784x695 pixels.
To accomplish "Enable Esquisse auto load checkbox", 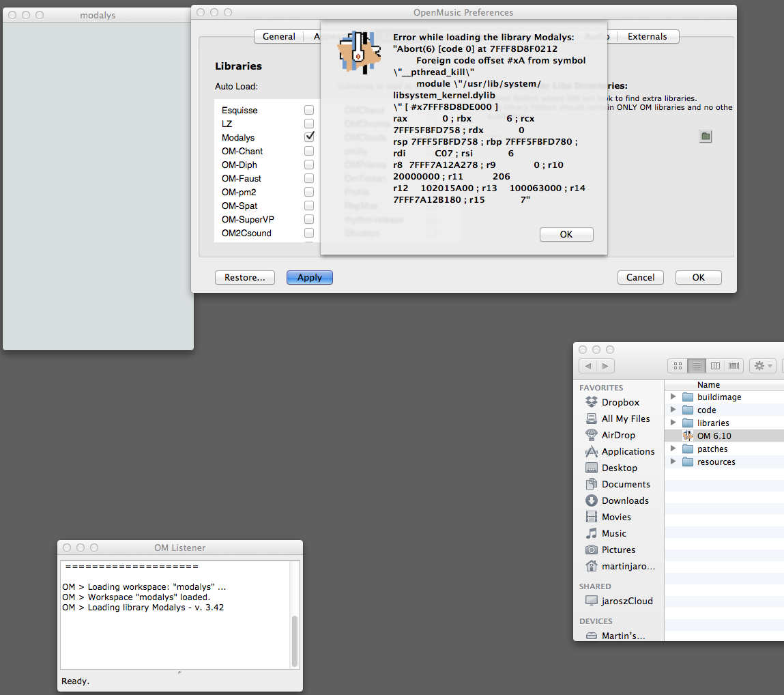I will coord(309,110).
